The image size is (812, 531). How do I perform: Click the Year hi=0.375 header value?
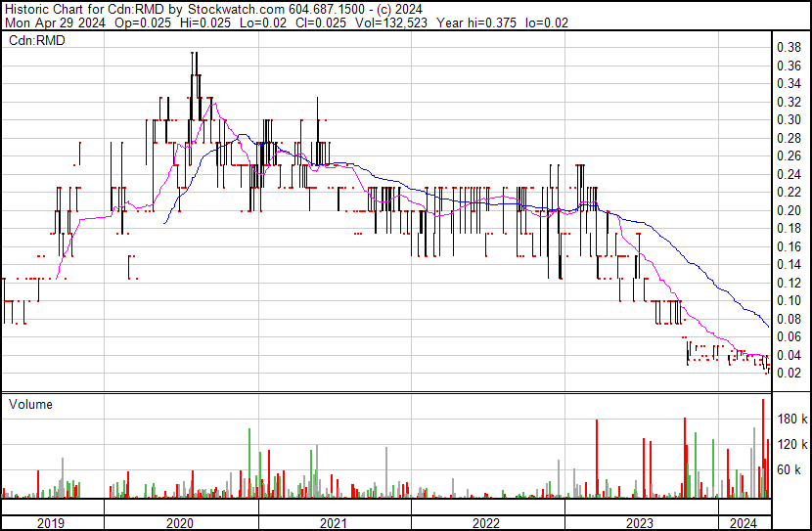tap(476, 22)
